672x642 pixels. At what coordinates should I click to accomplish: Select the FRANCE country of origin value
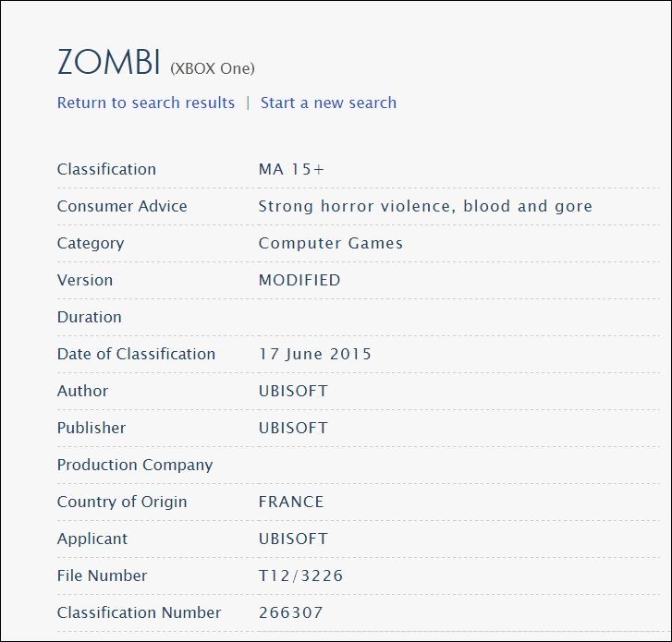(x=291, y=502)
